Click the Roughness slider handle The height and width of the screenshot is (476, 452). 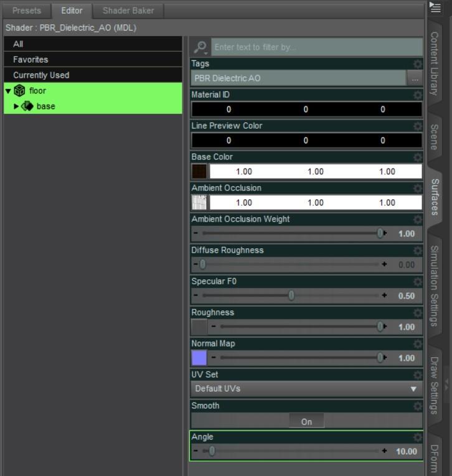380,327
